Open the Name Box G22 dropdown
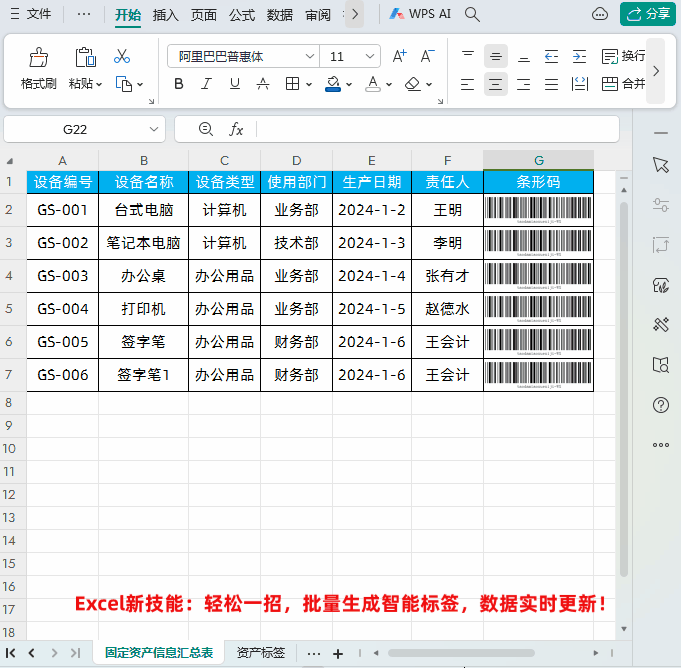The image size is (681, 668). (x=154, y=129)
